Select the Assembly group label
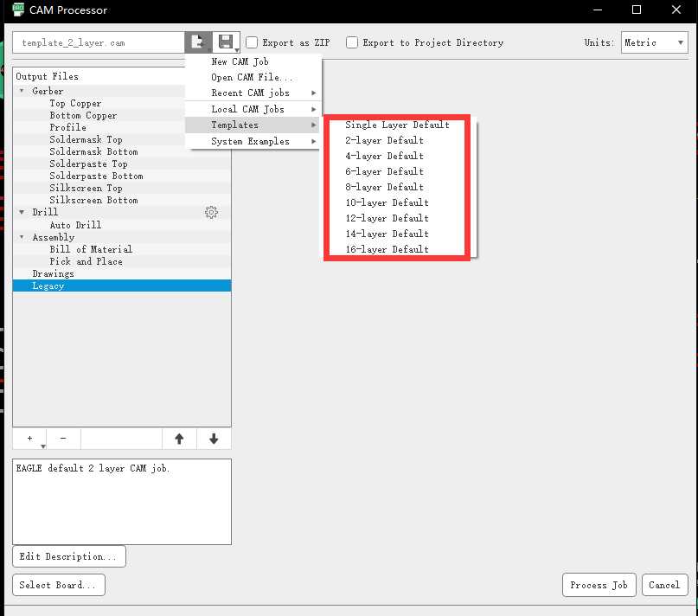 pyautogui.click(x=54, y=237)
